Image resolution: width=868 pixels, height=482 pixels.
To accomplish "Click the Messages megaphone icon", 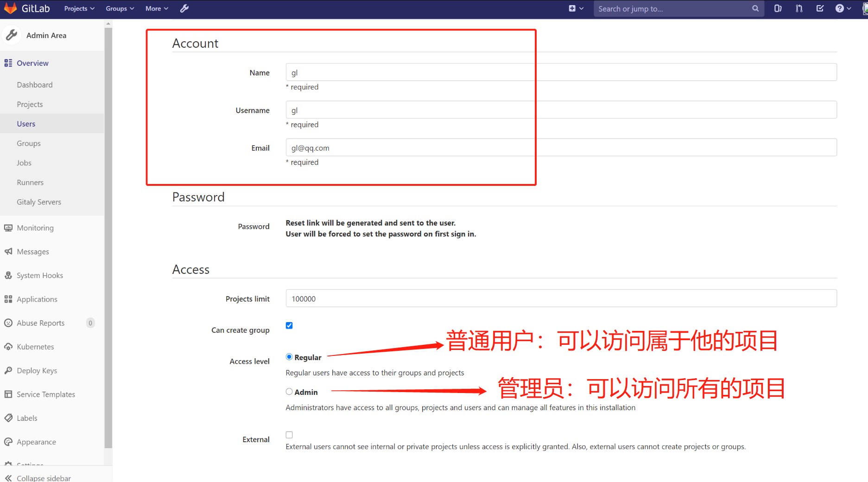I will 8,252.
